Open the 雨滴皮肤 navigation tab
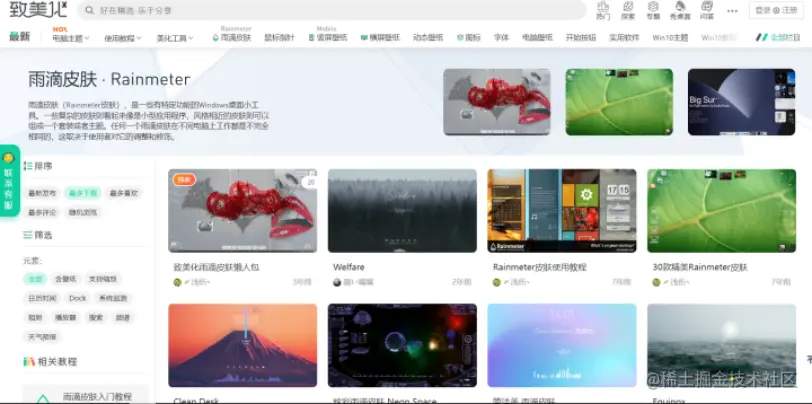The height and width of the screenshot is (404, 812). (232, 37)
